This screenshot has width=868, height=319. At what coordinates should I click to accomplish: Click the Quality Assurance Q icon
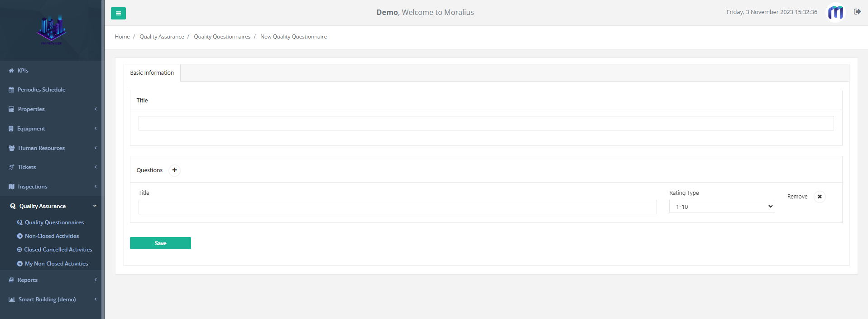13,206
